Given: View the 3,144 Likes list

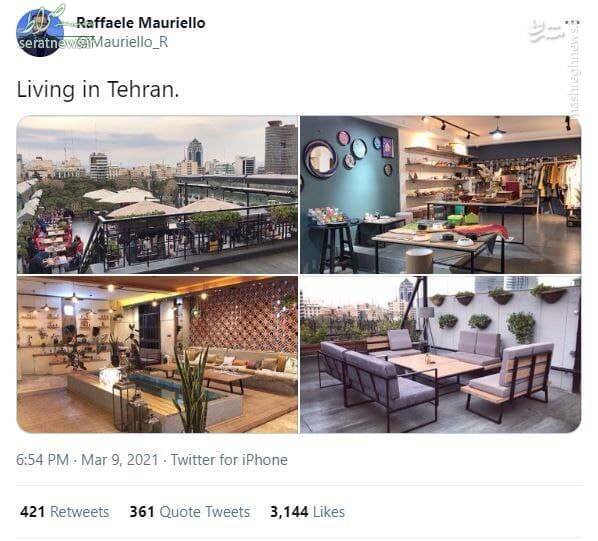Looking at the screenshot, I should (x=307, y=512).
